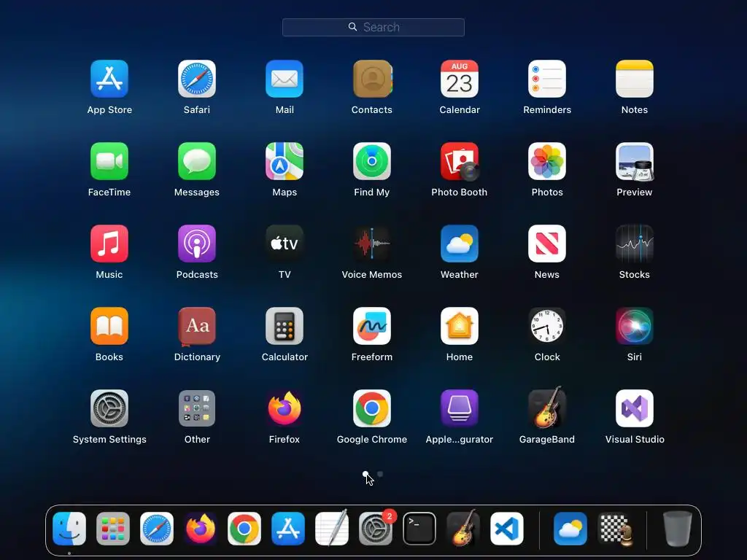
Task: Open the Notes app
Action: pos(635,79)
